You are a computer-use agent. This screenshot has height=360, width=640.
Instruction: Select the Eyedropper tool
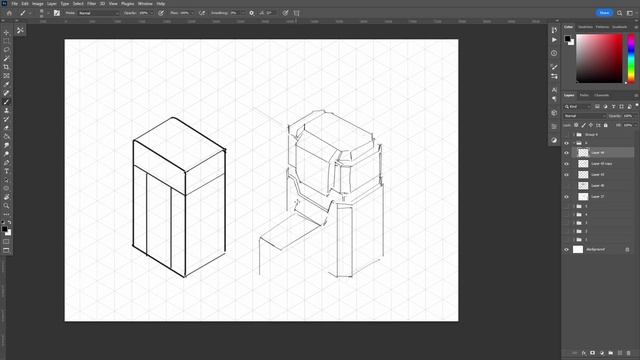pyautogui.click(x=6, y=84)
